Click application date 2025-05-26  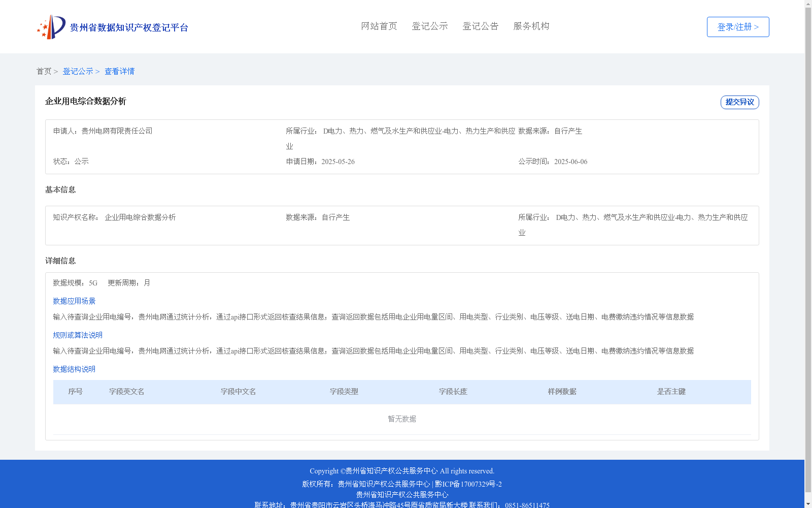click(x=338, y=162)
